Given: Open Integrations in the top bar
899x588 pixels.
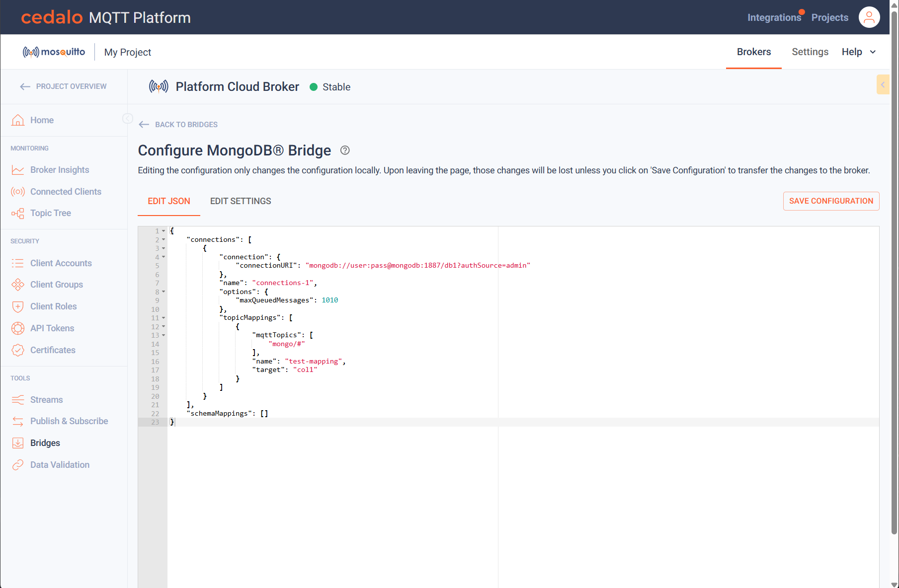Looking at the screenshot, I should (774, 17).
